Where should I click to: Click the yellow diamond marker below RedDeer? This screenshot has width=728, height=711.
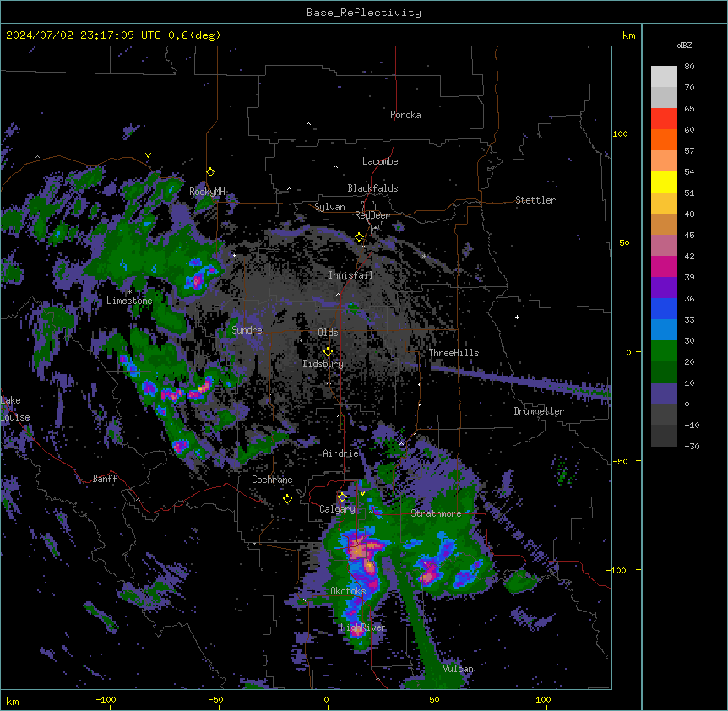coord(360,237)
